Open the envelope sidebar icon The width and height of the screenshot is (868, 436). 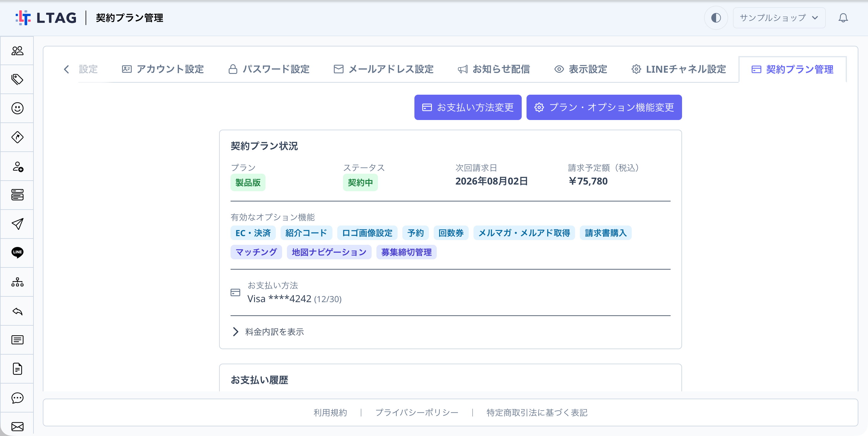click(17, 427)
